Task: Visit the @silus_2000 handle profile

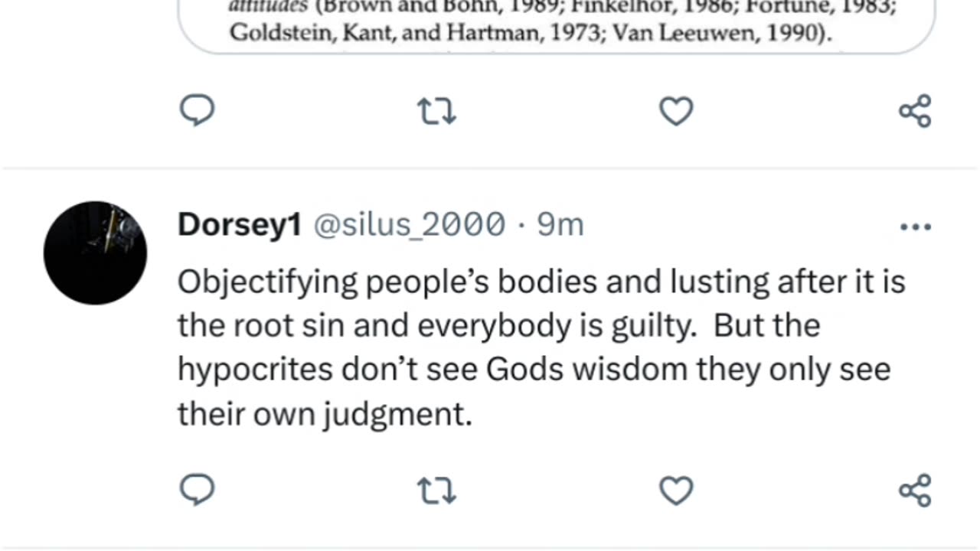Action: 410,225
